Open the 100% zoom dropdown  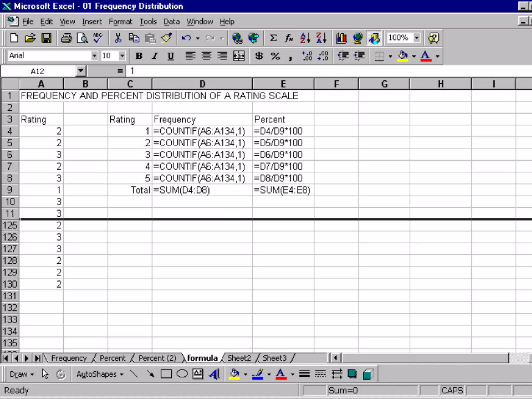[x=417, y=38]
